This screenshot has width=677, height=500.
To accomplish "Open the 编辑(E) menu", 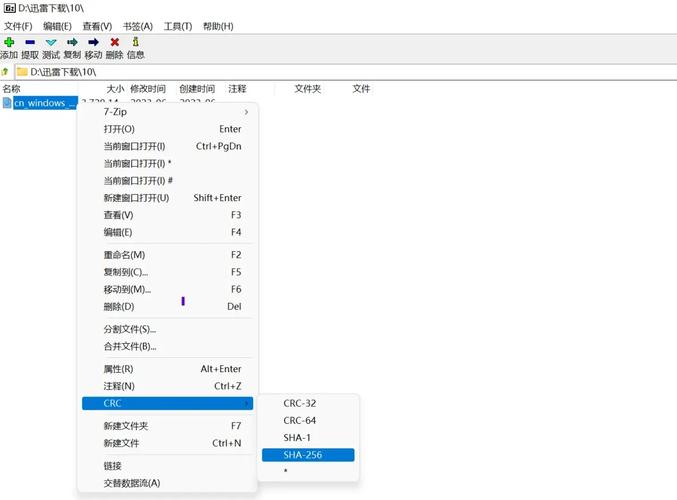I will click(57, 26).
